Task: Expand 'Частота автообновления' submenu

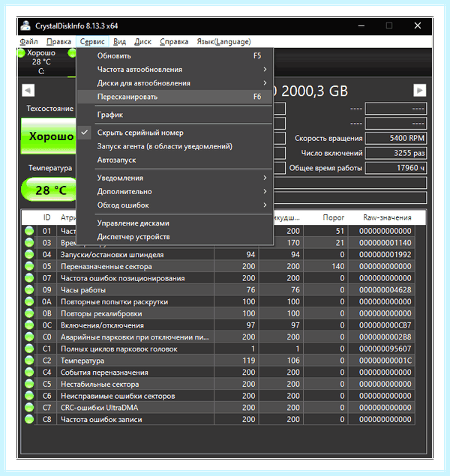Action: [175, 70]
